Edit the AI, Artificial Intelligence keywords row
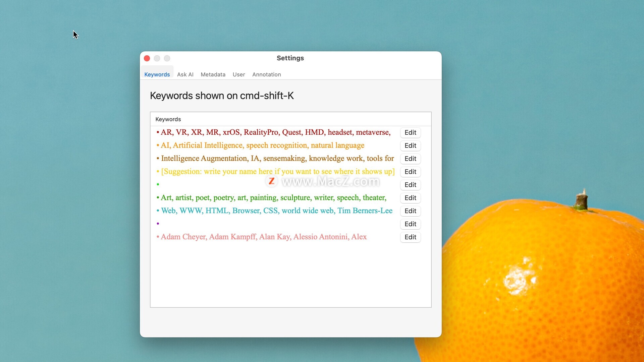644x362 pixels. (x=410, y=145)
